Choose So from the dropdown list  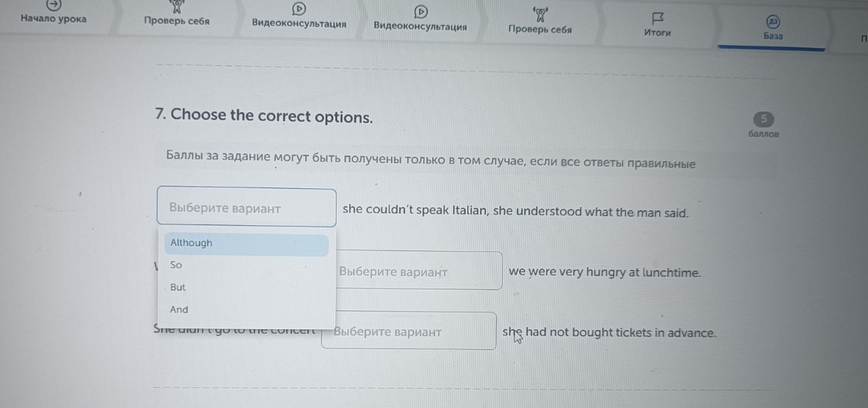click(176, 265)
